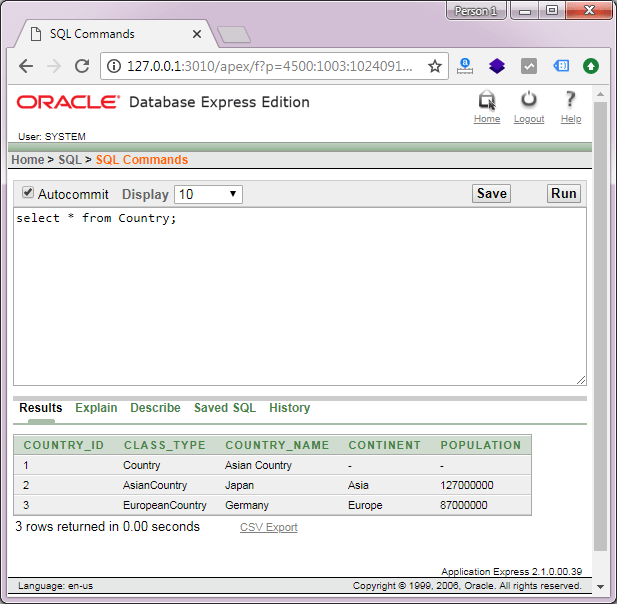Click the page scroll down arrow
The height and width of the screenshot is (604, 617).
(x=600, y=587)
